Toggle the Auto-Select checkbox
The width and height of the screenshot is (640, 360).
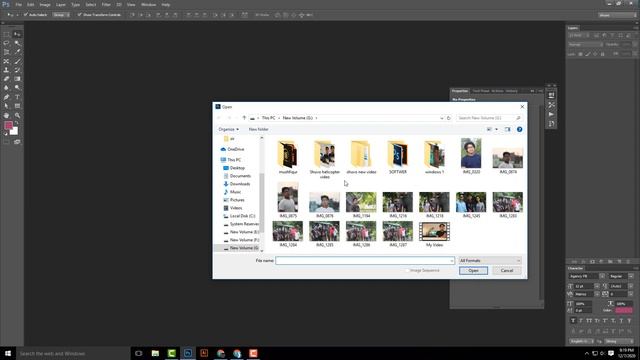pyautogui.click(x=25, y=15)
